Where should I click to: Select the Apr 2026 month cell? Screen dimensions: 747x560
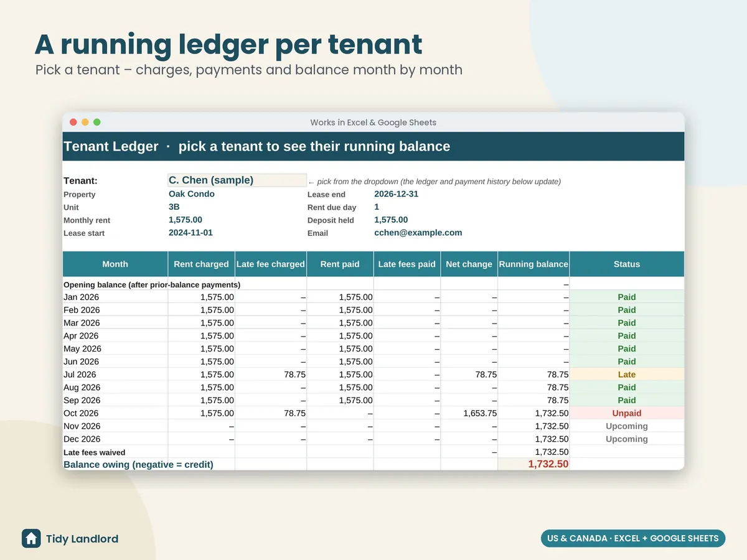[x=115, y=336]
